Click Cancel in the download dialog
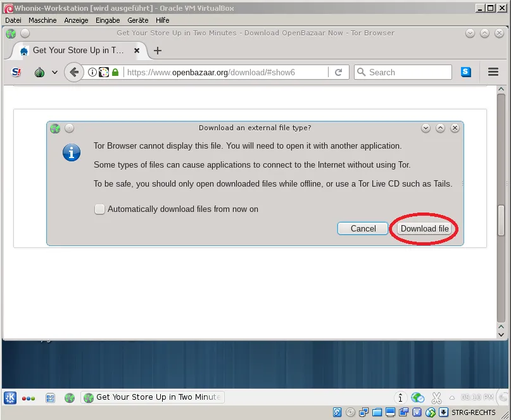Viewport: 511px width, 420px height. coord(363,228)
